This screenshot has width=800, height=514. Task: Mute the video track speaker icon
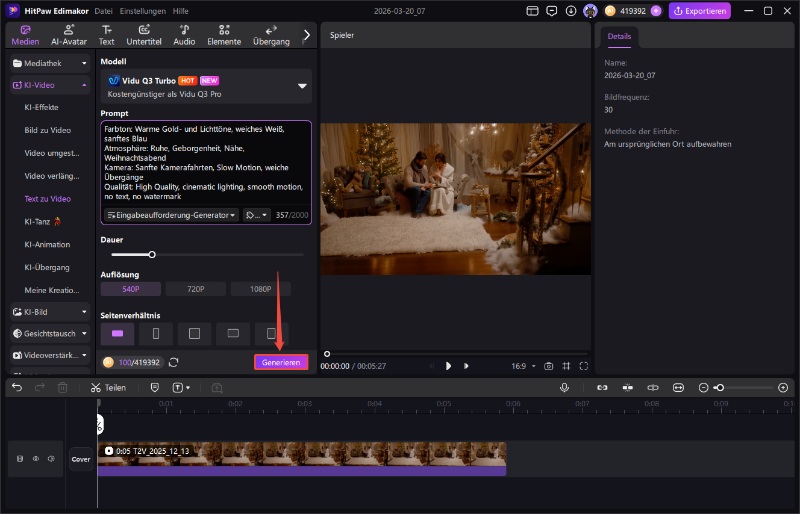50,459
